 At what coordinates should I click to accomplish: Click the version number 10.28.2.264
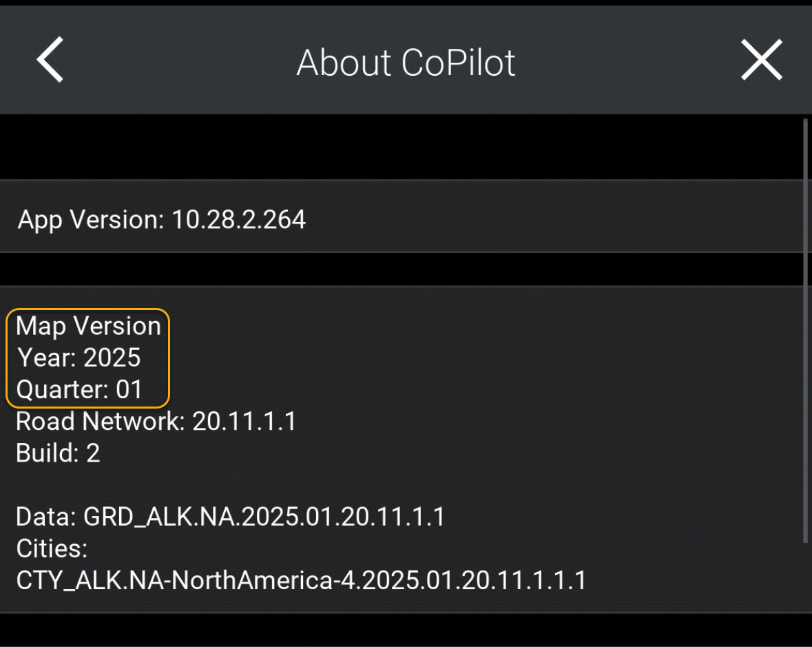(238, 220)
